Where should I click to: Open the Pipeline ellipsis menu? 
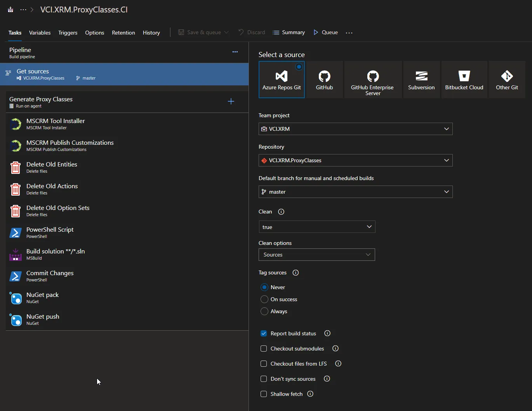coord(235,52)
